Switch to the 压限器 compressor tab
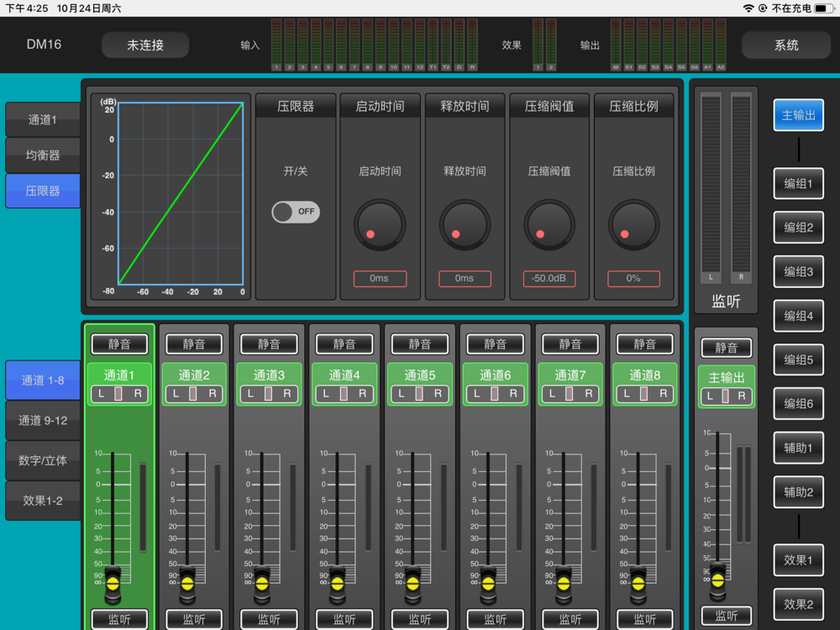Image resolution: width=840 pixels, height=630 pixels. (43, 191)
